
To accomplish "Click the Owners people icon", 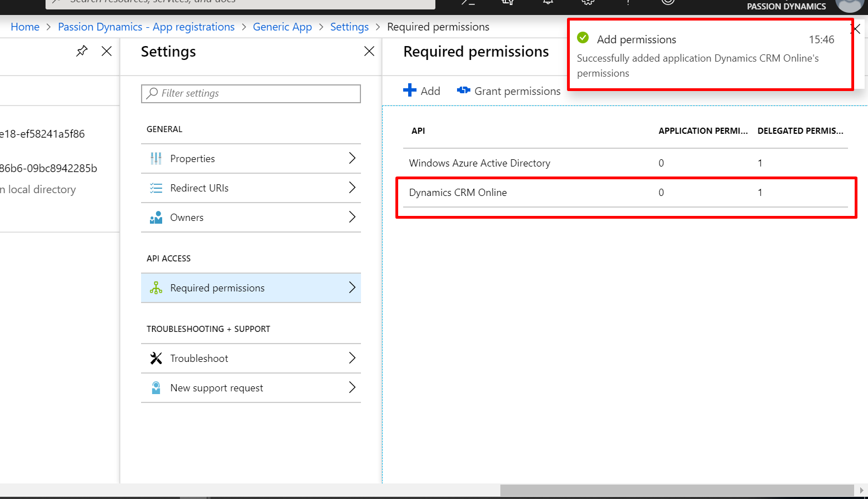I will click(x=156, y=218).
